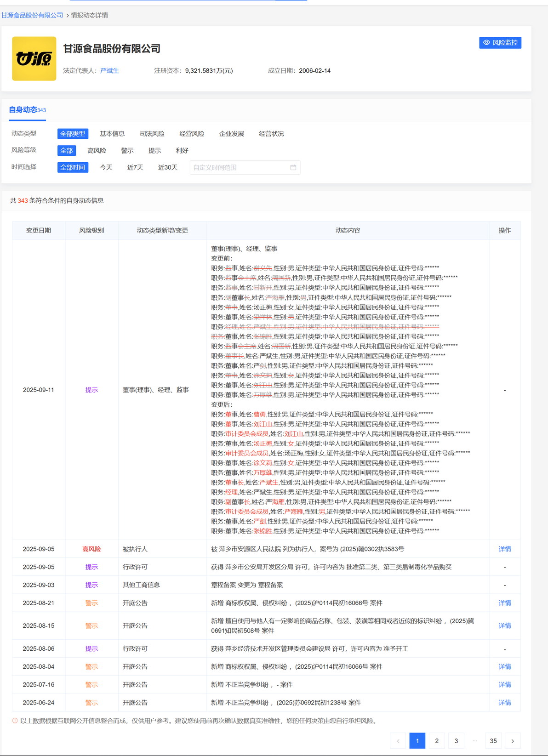The image size is (548, 756).
Task: Filter by 基本信息 type
Action: click(112, 134)
